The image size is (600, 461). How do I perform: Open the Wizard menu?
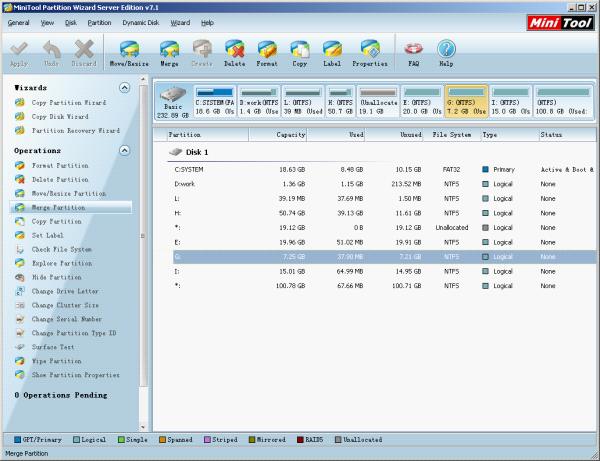pyautogui.click(x=180, y=23)
